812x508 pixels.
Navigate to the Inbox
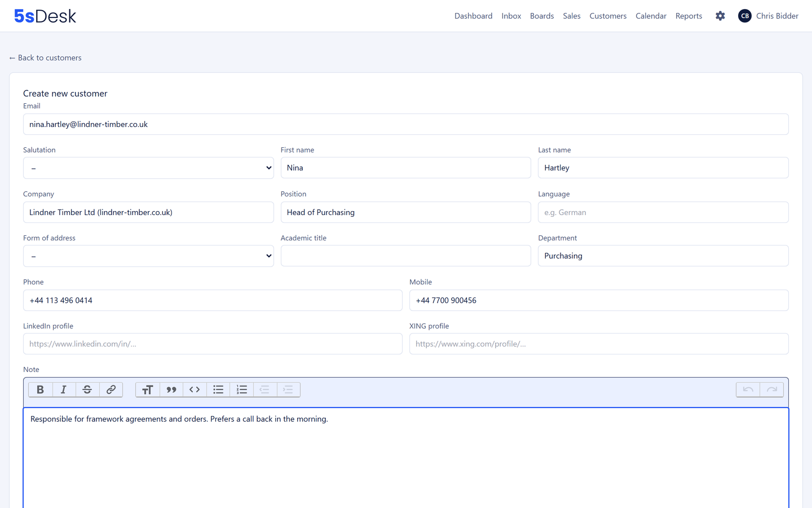511,16
